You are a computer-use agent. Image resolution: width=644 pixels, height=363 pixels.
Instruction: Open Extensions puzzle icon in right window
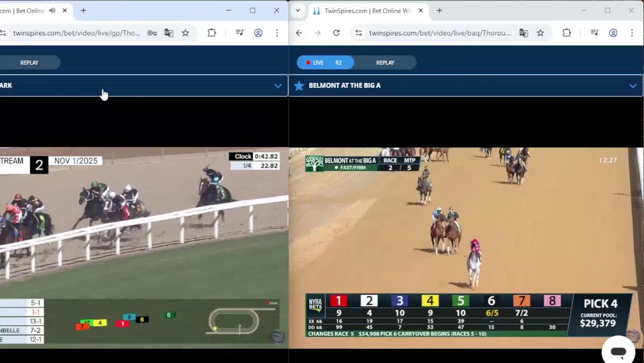coord(566,33)
